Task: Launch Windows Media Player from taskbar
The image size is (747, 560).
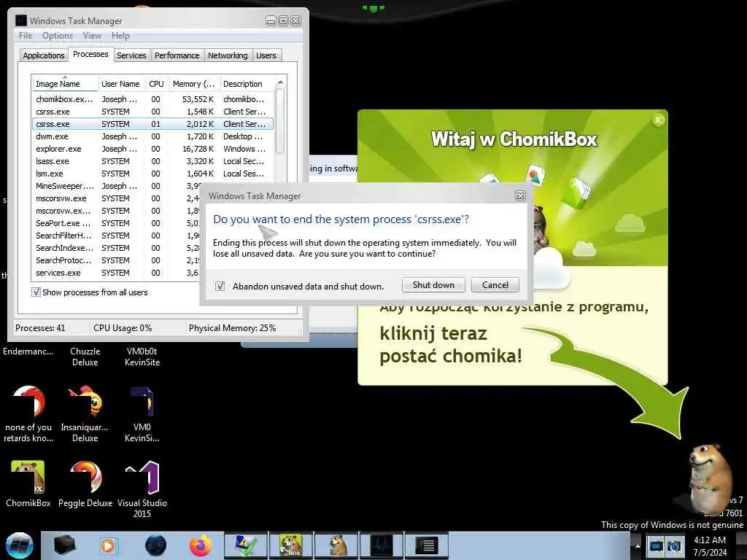Action: pyautogui.click(x=109, y=545)
